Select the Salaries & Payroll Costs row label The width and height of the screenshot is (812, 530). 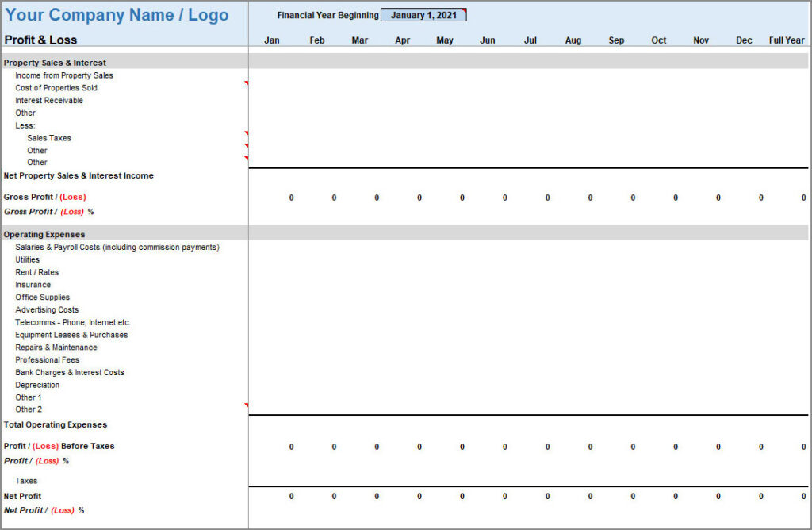pyautogui.click(x=117, y=248)
